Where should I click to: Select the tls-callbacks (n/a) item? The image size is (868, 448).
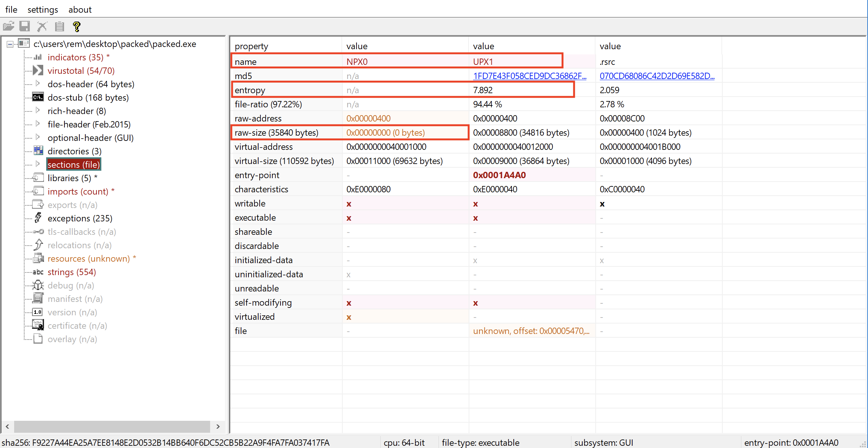pos(82,232)
